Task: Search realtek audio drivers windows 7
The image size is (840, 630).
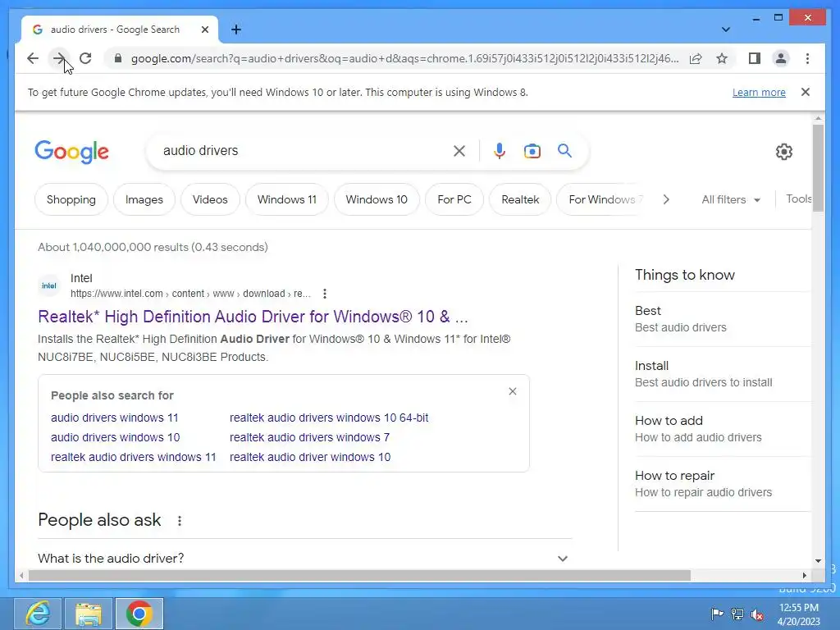Action: 309,438
